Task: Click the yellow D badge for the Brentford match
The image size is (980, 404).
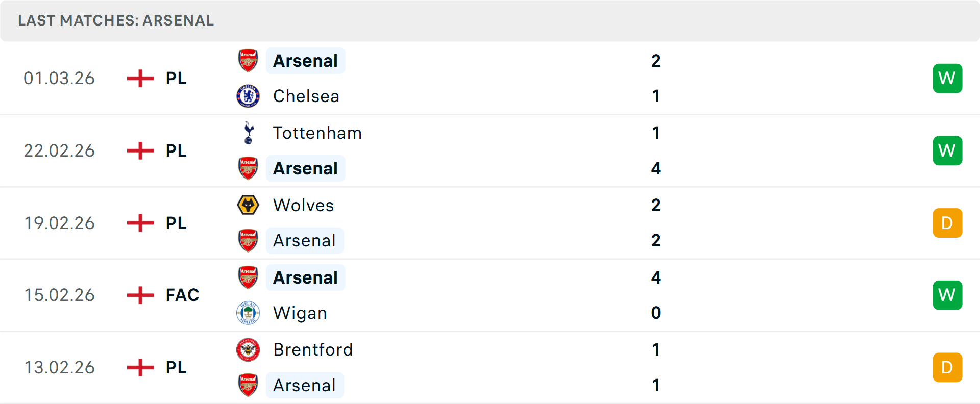Action: pos(947,367)
